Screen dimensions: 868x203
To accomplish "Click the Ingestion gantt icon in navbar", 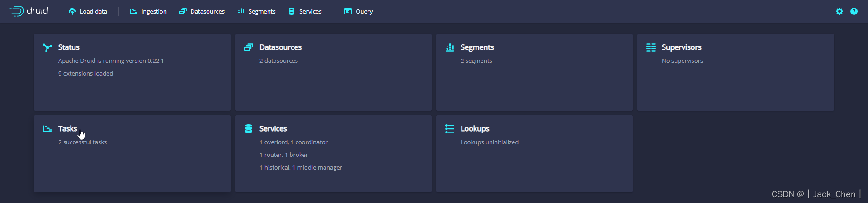I will coord(133,11).
